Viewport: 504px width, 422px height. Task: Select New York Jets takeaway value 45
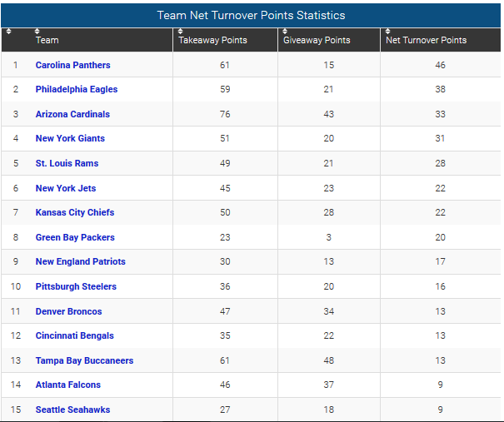tap(225, 188)
